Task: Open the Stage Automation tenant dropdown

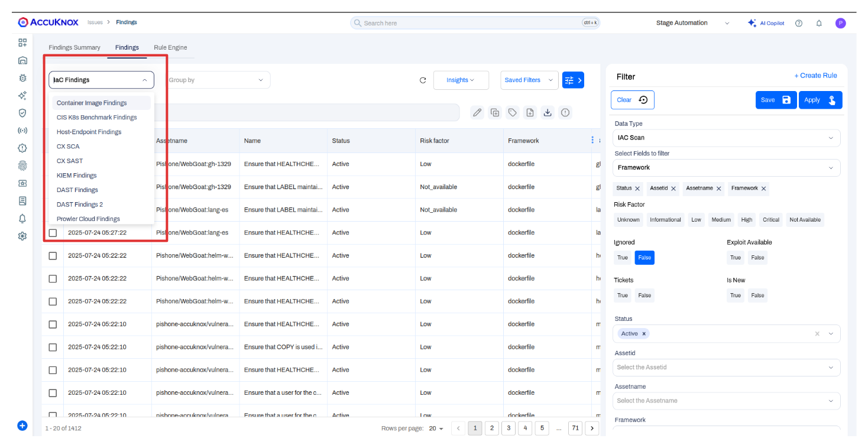Action: coord(692,23)
